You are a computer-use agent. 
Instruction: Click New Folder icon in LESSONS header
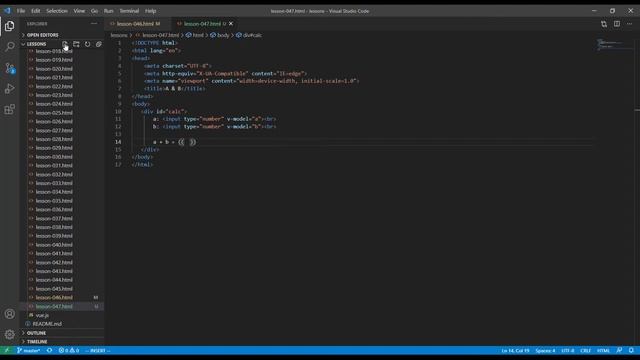tap(76, 44)
